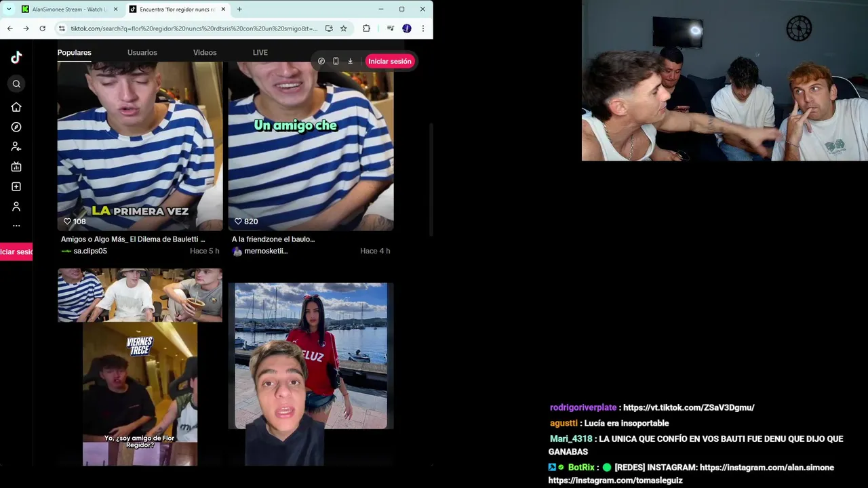Image resolution: width=868 pixels, height=488 pixels.
Task: Switch to the AlanSimonee Stream tab
Action: (x=70, y=9)
